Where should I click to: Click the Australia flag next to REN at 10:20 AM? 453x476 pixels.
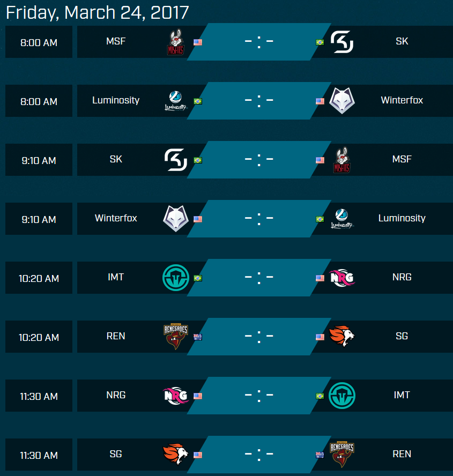198,337
